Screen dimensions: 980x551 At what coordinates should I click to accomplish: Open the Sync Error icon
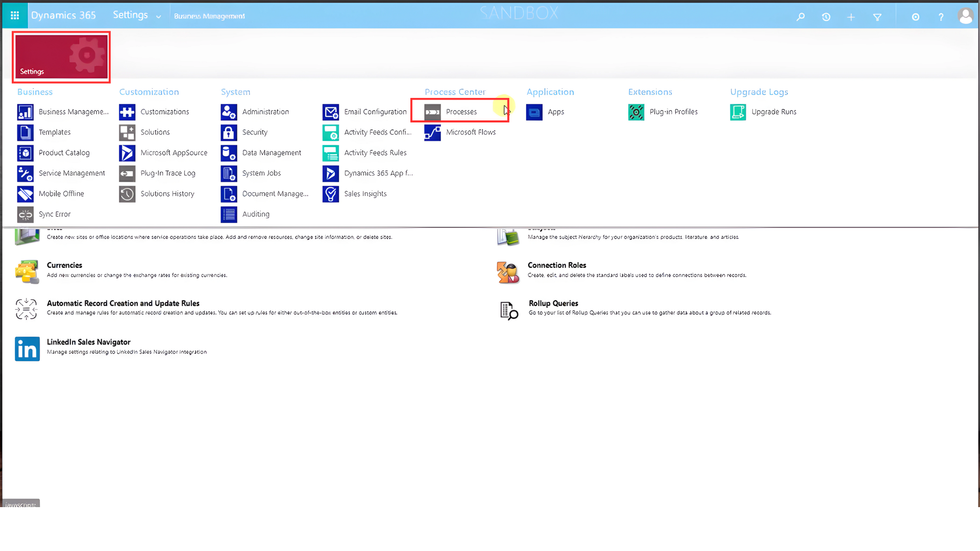click(x=26, y=214)
